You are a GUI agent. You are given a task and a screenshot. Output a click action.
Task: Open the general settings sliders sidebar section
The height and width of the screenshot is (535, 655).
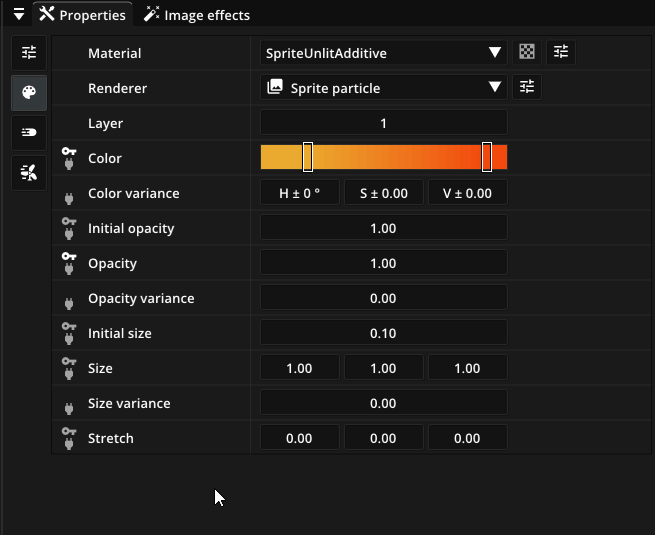click(29, 53)
